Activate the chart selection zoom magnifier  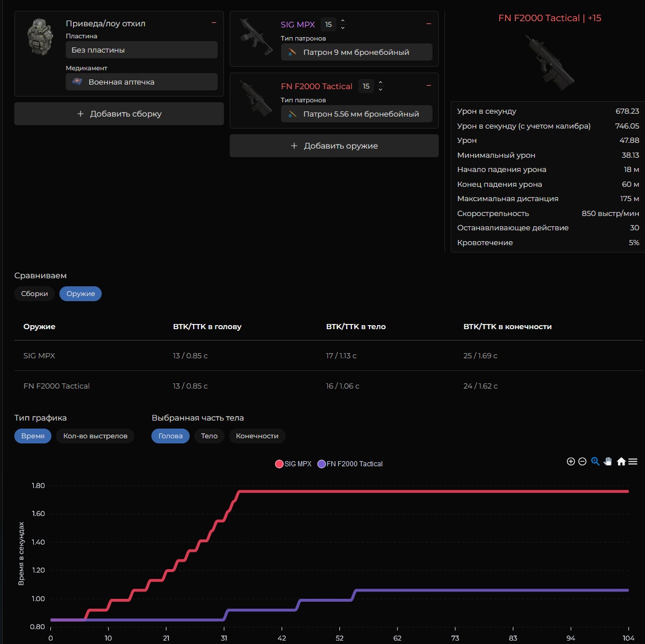595,461
